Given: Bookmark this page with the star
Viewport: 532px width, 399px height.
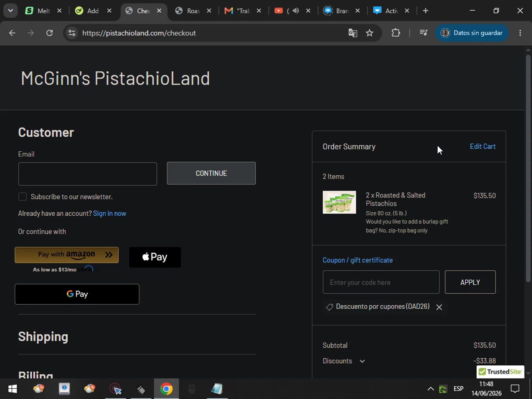Looking at the screenshot, I should click(370, 33).
